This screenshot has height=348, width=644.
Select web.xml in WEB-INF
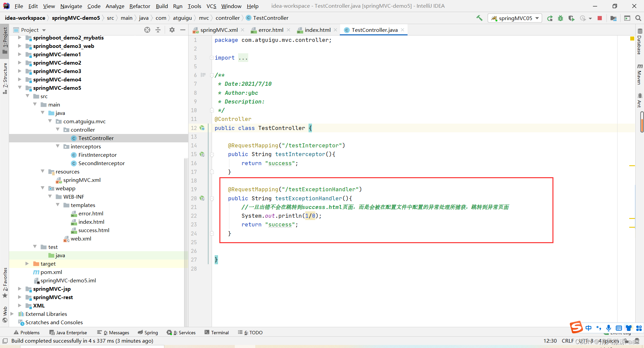(x=81, y=238)
